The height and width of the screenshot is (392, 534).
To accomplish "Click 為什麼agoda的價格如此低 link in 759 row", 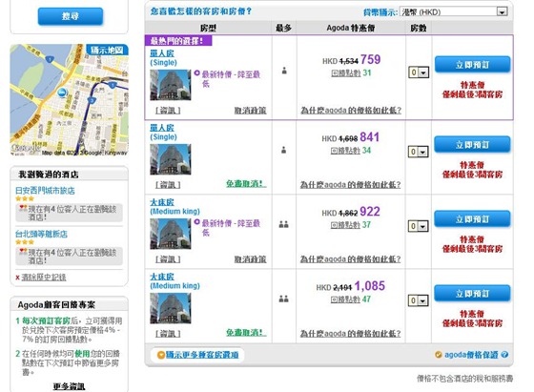I will click(351, 111).
